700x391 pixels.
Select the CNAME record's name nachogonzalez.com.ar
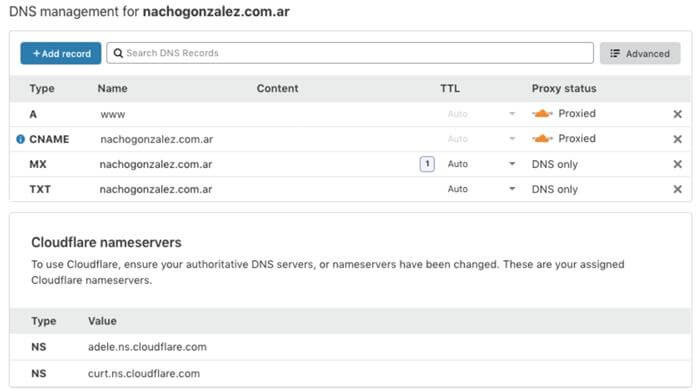pyautogui.click(x=156, y=139)
